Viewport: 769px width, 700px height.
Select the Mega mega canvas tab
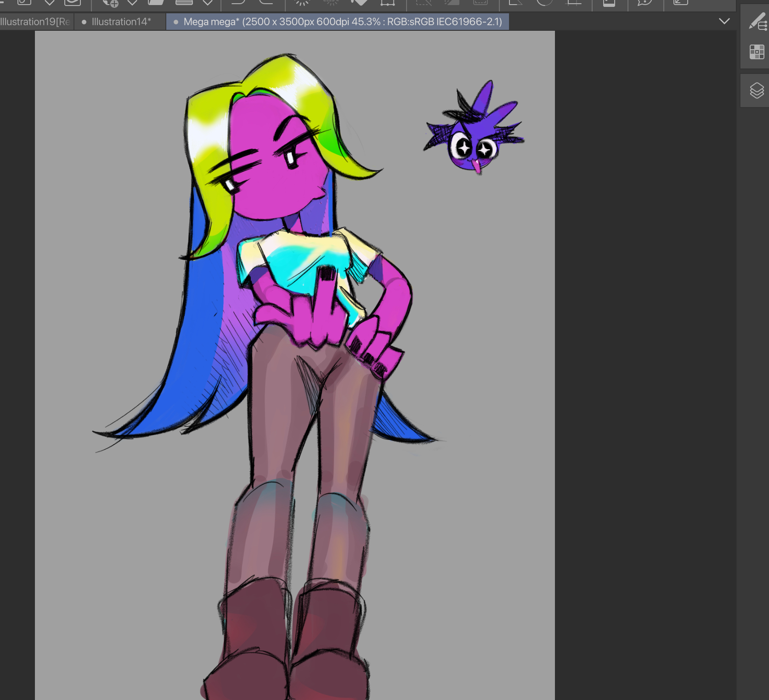[x=342, y=22]
